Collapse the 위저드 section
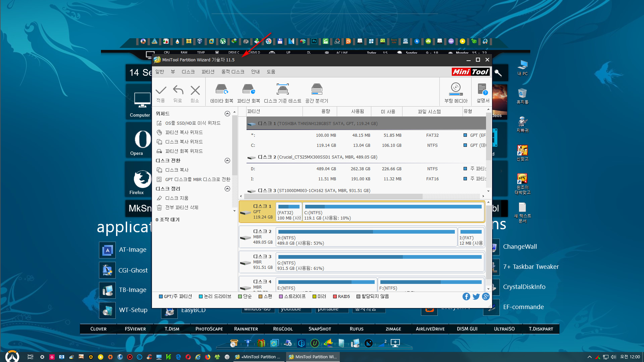The height and width of the screenshot is (362, 644). pyautogui.click(x=227, y=114)
